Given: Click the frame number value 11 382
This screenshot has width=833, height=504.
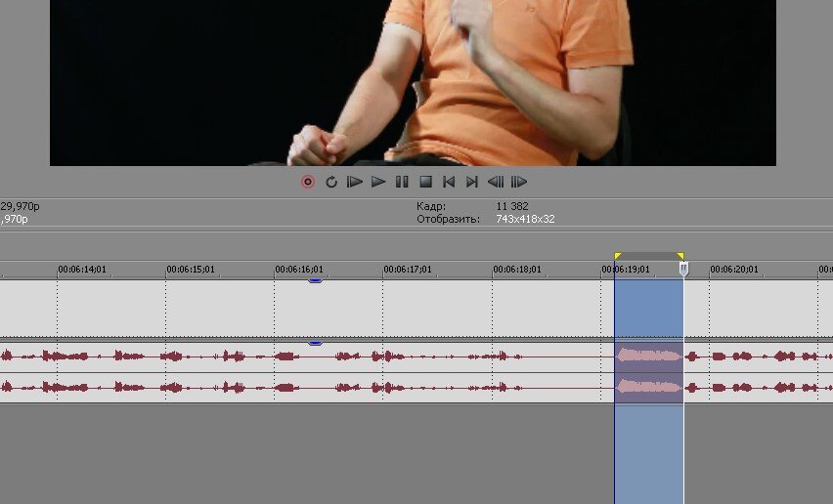Looking at the screenshot, I should pyautogui.click(x=512, y=206).
